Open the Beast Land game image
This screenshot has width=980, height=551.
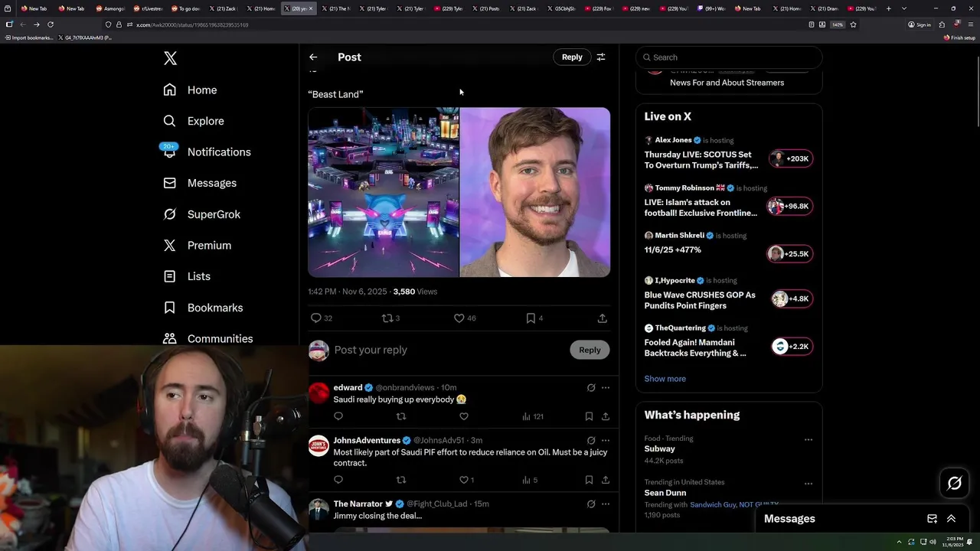point(384,192)
